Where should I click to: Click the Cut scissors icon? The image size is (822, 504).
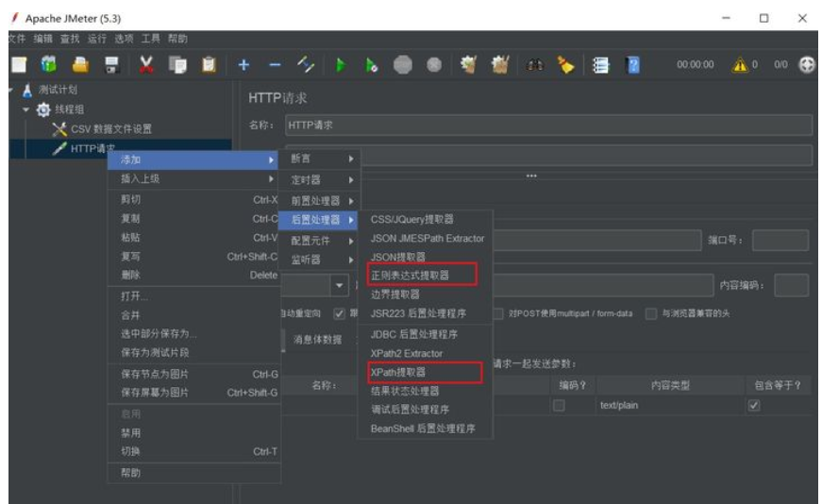pos(146,64)
